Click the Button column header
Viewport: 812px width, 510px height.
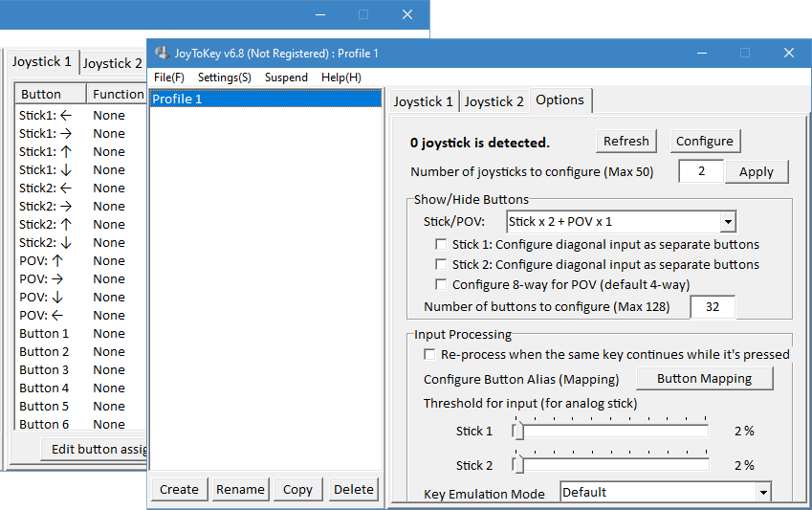pos(51,94)
